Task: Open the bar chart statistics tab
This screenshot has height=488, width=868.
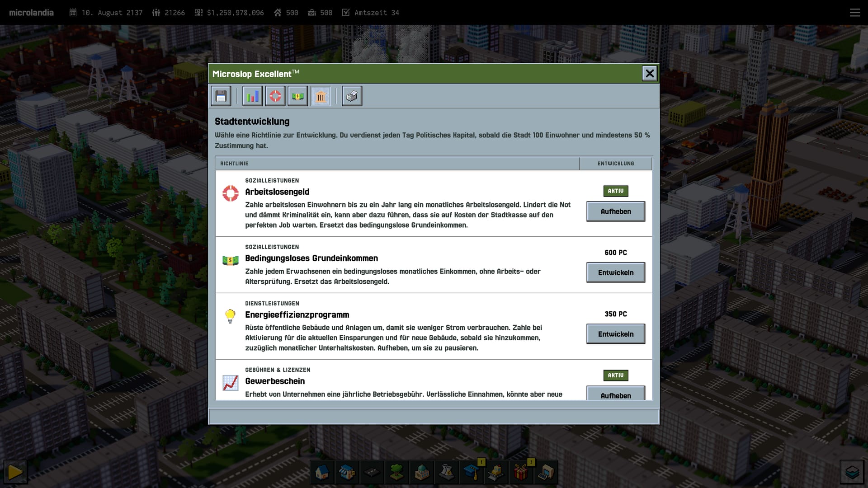Action: click(x=253, y=96)
